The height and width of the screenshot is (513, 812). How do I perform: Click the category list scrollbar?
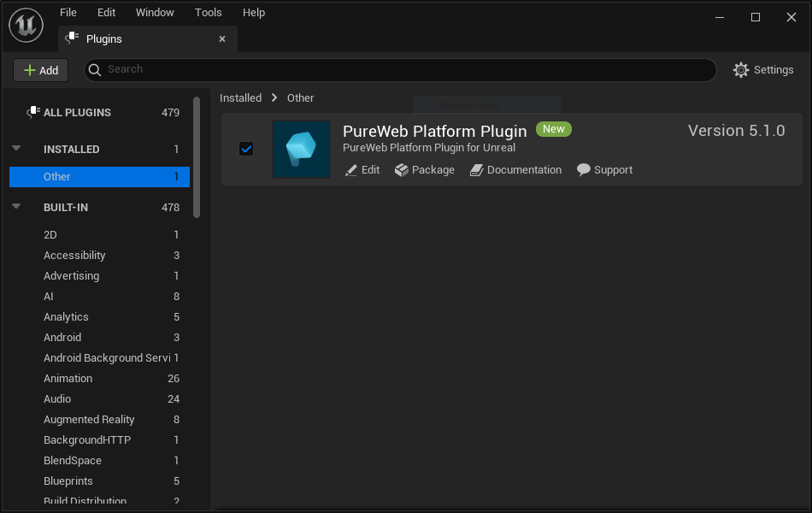197,157
